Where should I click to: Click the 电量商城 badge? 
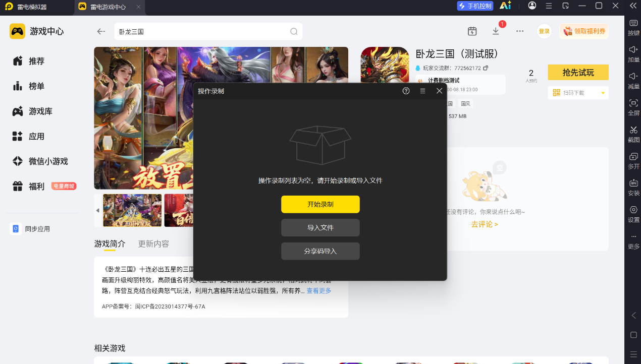point(64,186)
